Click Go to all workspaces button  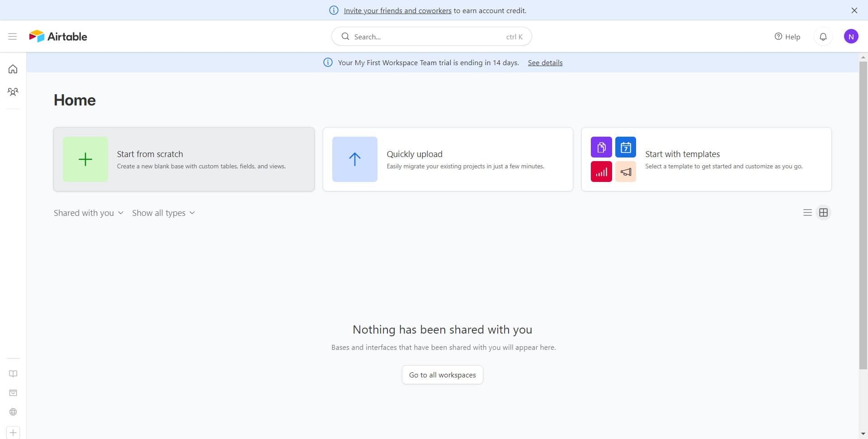tap(442, 375)
